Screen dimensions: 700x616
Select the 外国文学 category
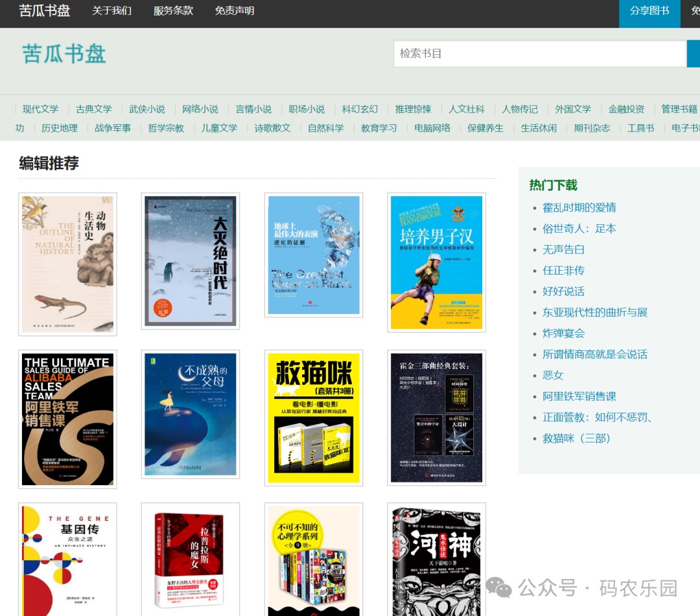[573, 109]
